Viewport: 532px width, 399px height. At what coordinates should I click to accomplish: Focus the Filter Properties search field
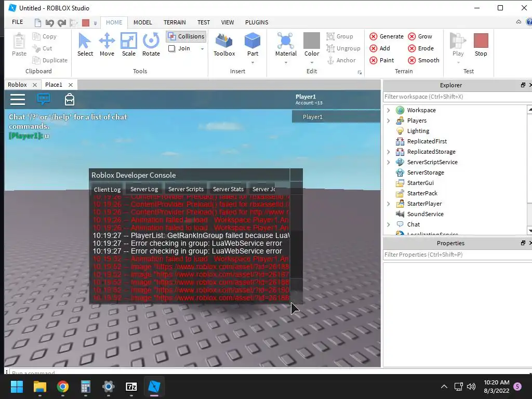pyautogui.click(x=457, y=255)
